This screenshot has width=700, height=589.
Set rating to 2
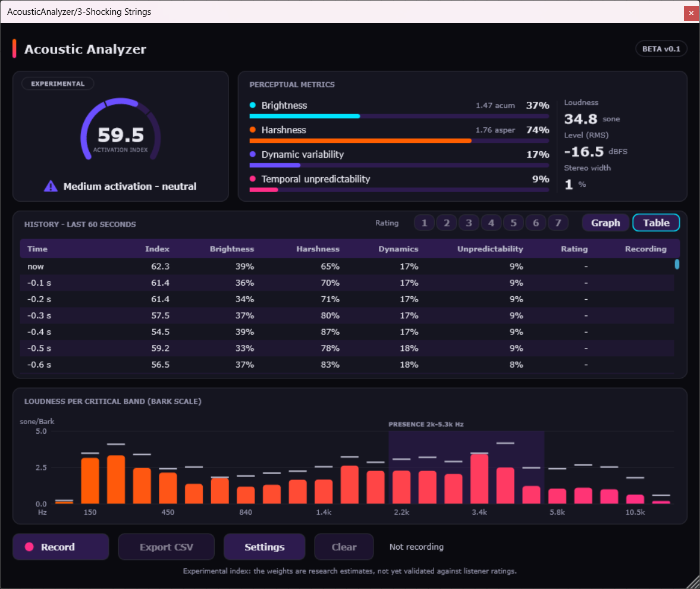click(x=447, y=223)
